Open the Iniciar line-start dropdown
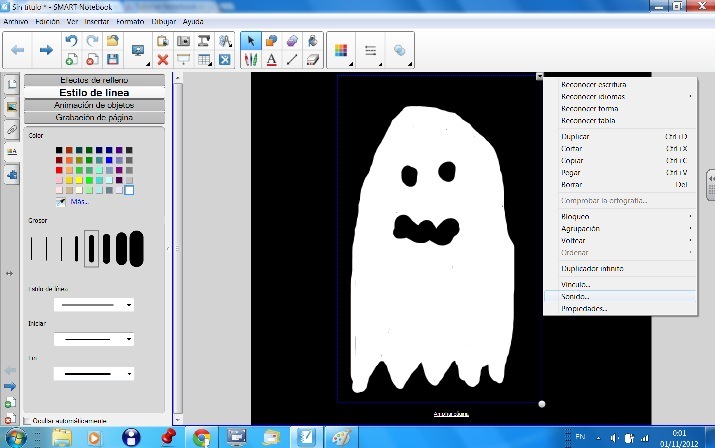 click(129, 340)
